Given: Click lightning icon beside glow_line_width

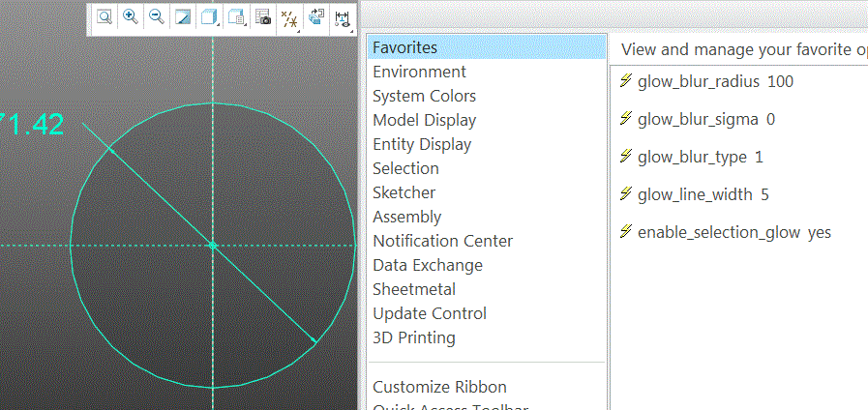Looking at the screenshot, I should click(x=625, y=194).
